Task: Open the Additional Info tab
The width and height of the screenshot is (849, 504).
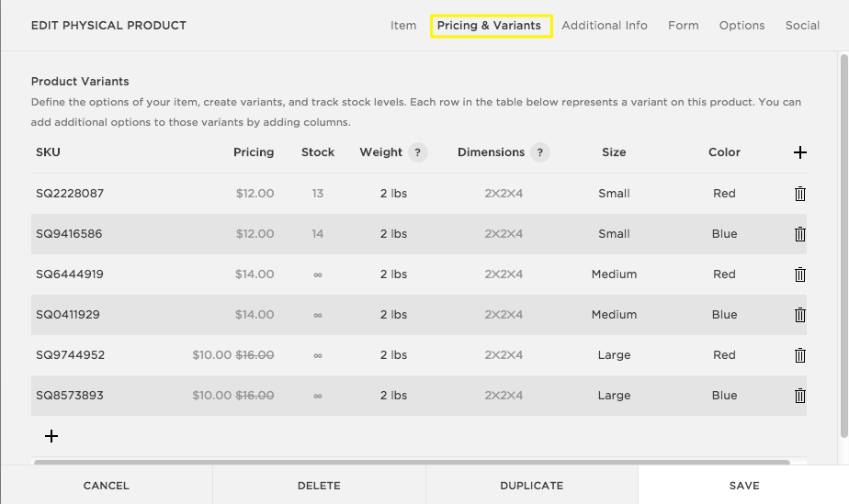Action: (x=605, y=26)
